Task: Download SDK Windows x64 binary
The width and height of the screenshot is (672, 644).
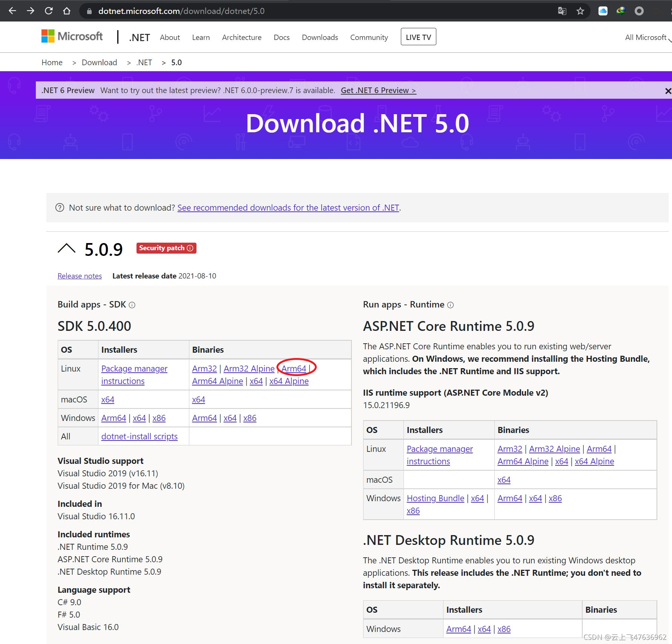Action: pos(230,418)
